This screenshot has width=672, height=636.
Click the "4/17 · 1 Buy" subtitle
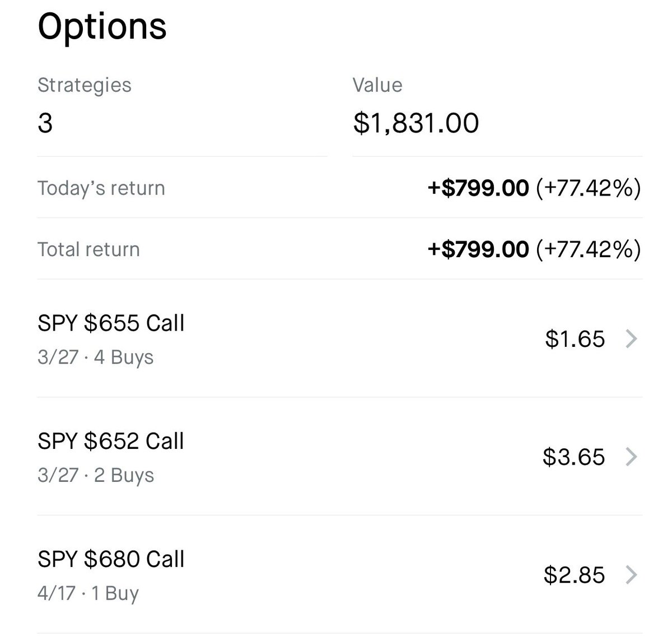[88, 593]
